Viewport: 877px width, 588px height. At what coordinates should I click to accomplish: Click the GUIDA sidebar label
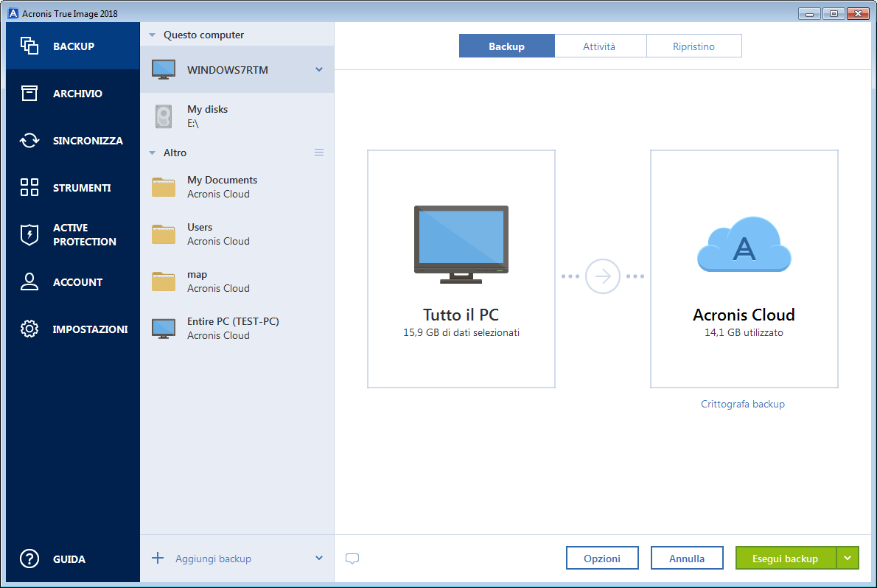69,559
